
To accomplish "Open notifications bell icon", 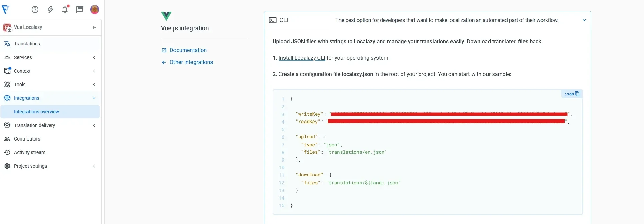I will tap(65, 9).
